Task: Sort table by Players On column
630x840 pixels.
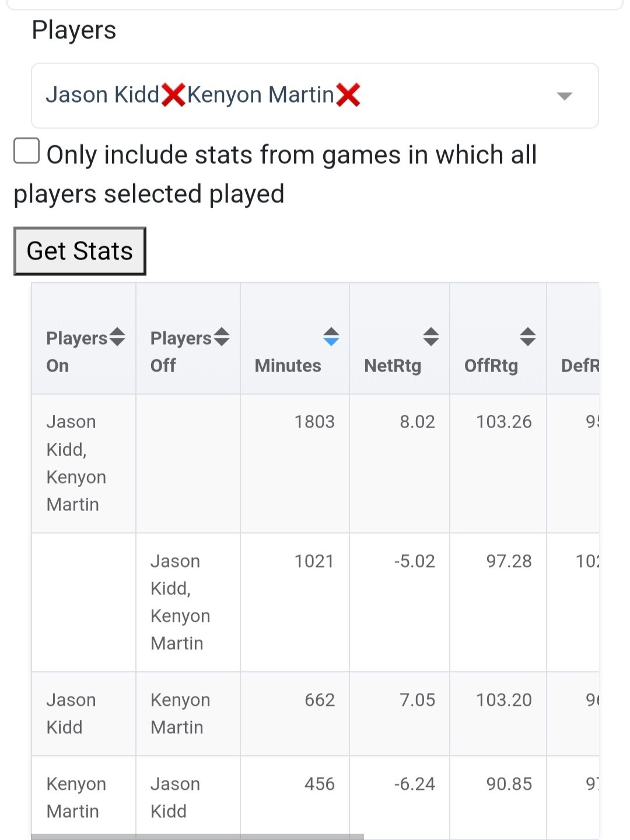Action: (x=117, y=337)
